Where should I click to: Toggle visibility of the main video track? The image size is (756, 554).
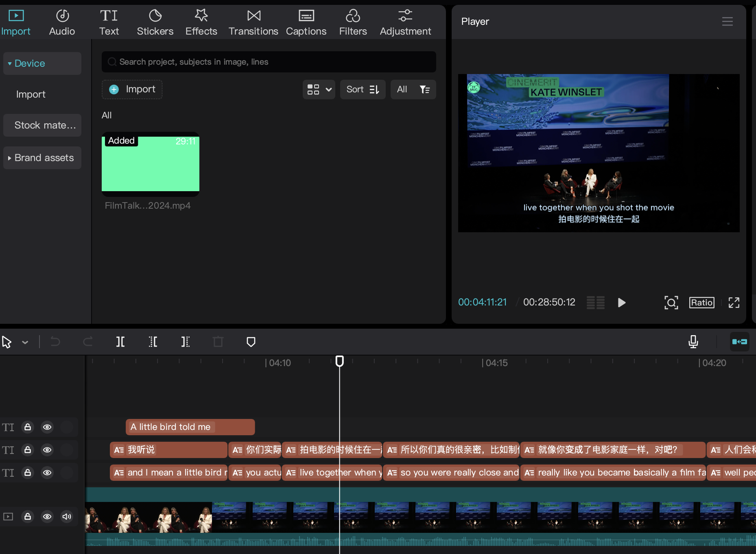[x=47, y=517]
